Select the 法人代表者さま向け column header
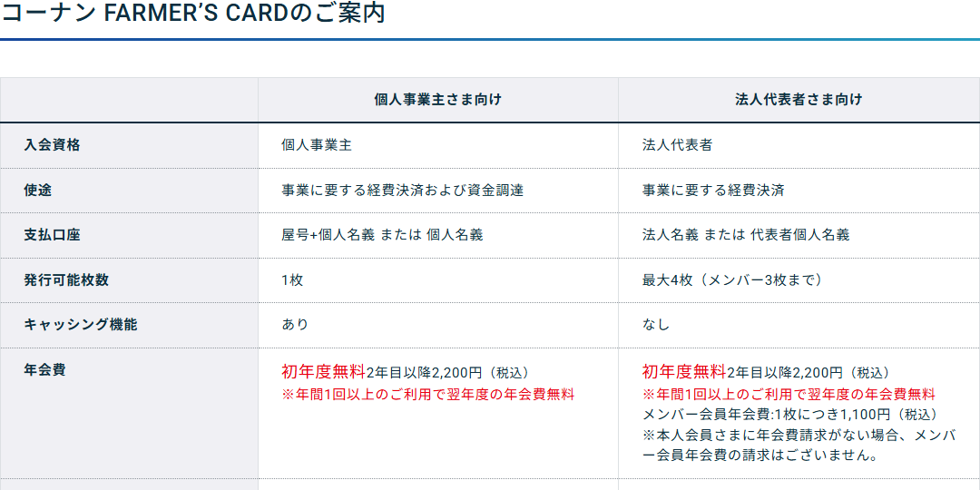This screenshot has width=980, height=490. coord(799,100)
